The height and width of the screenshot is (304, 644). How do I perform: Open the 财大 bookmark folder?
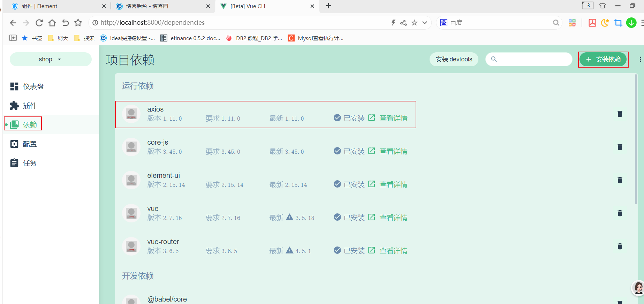[x=58, y=38]
